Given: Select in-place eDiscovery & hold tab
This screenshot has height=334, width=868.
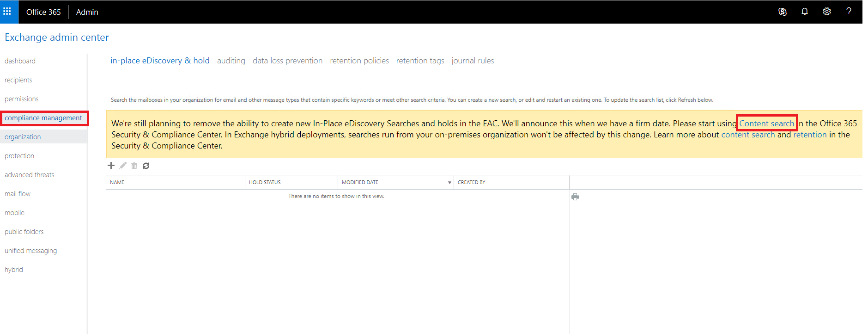Looking at the screenshot, I should (x=160, y=61).
